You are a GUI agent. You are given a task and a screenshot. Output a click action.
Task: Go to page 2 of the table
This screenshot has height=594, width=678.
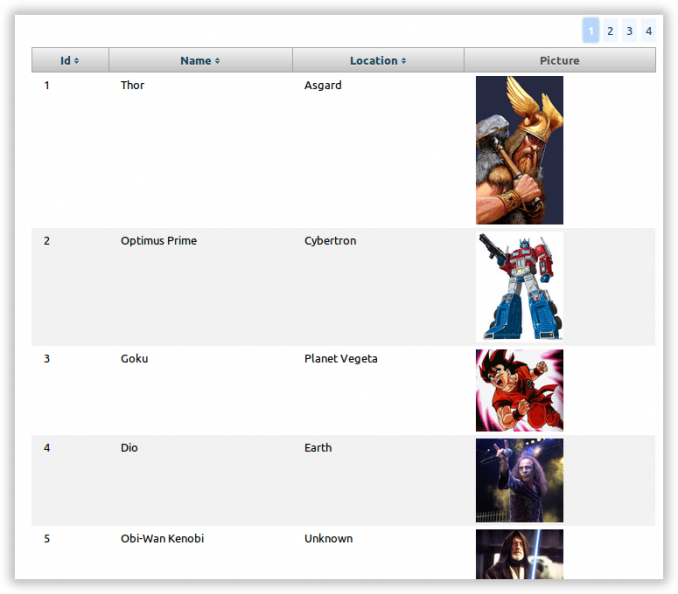610,31
